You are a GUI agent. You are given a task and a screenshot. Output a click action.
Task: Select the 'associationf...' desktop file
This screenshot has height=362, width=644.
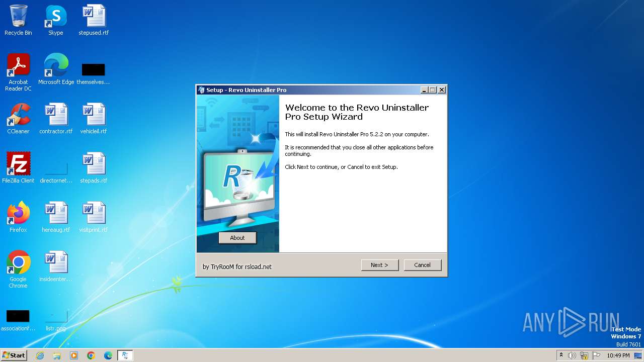(18, 321)
